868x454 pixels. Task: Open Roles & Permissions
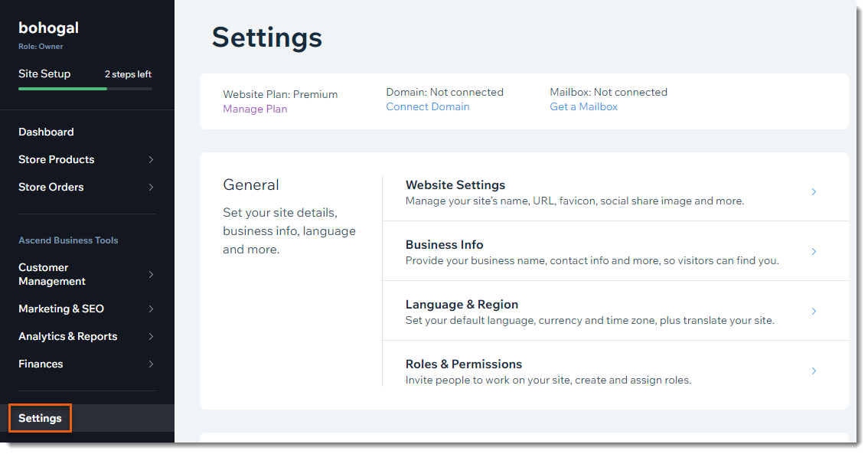click(463, 364)
